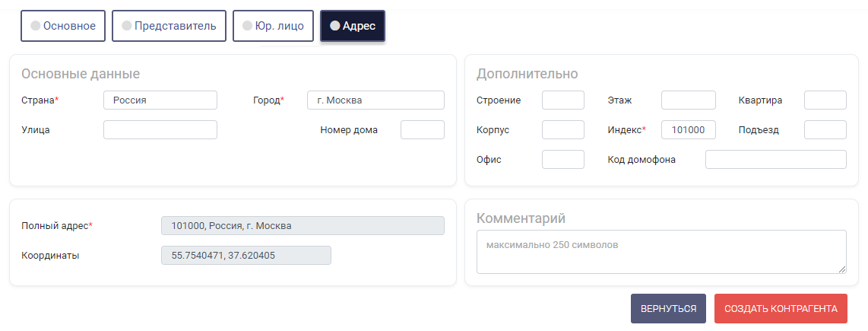Click the ВЕРНУТЬСЯ button

point(668,309)
